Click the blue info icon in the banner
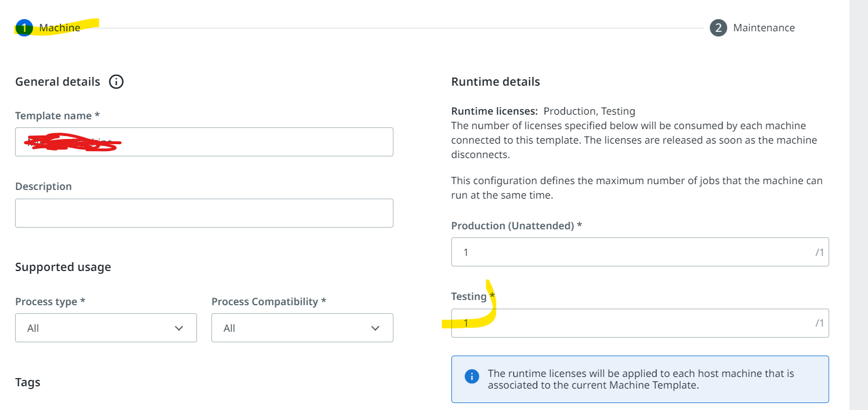 [472, 376]
